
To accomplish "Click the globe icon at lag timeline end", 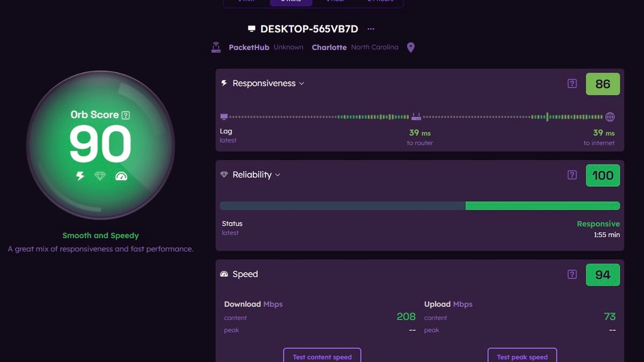I will [610, 117].
